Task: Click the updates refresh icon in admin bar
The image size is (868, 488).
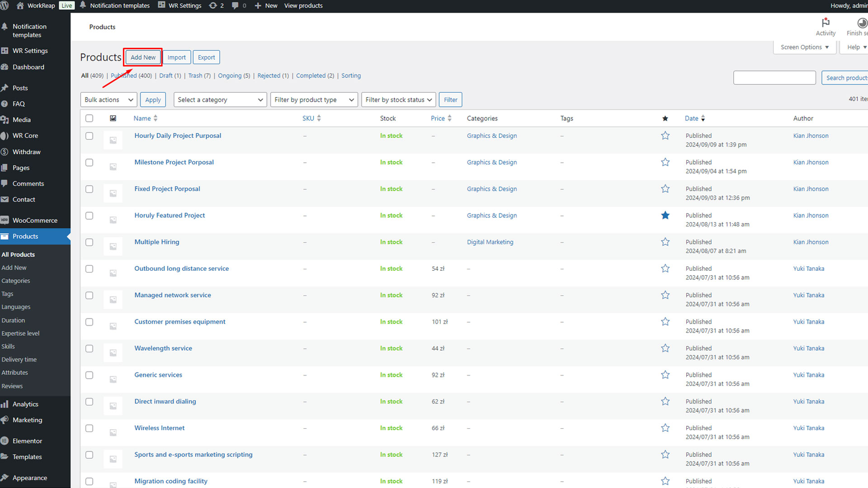Action: click(213, 5)
